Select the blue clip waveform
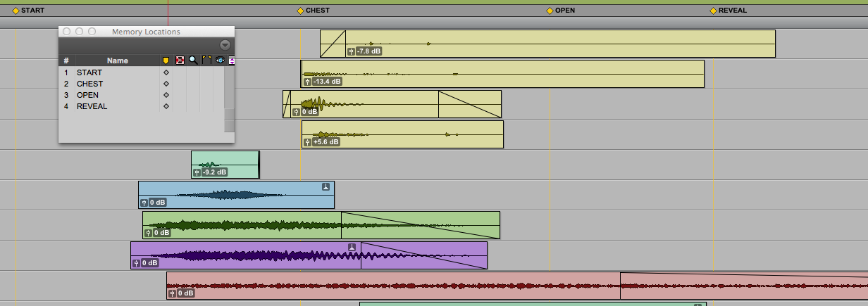 [x=236, y=194]
